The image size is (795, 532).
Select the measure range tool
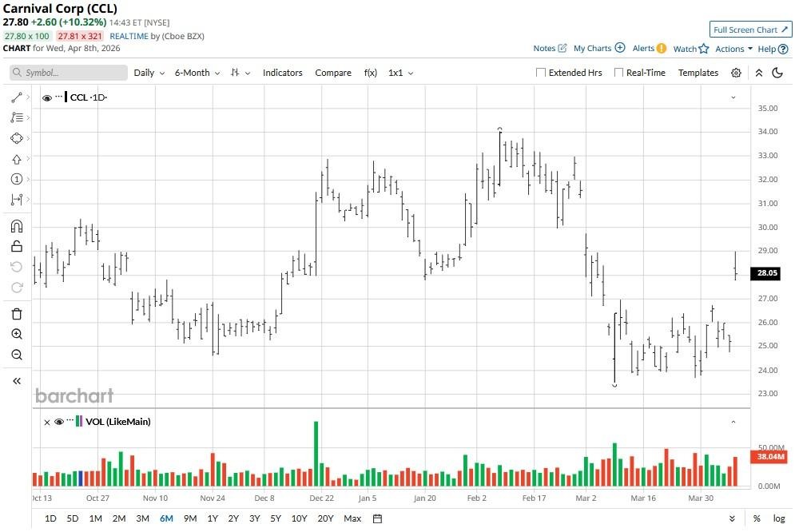point(17,200)
